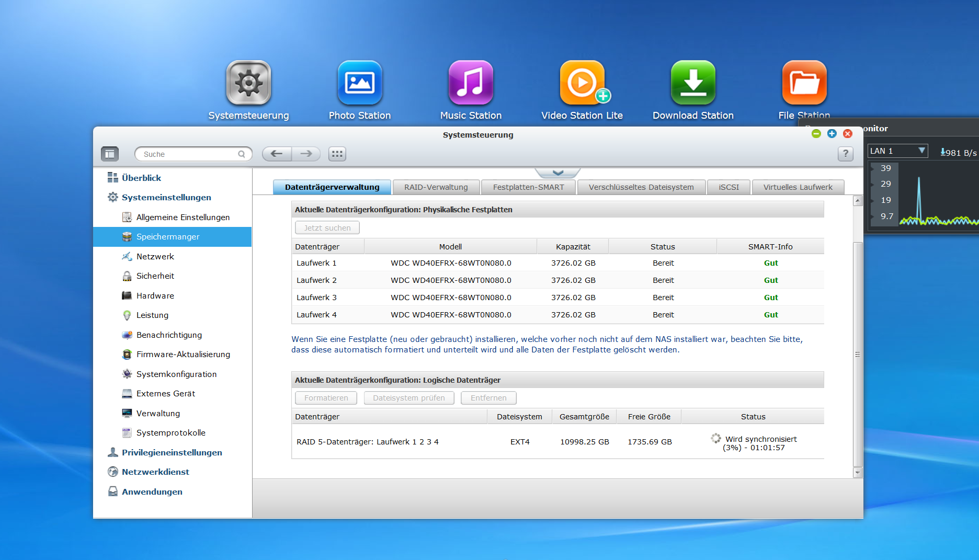The width and height of the screenshot is (979, 560).
Task: Click the Hardware icon in sidebar
Action: coord(127,295)
